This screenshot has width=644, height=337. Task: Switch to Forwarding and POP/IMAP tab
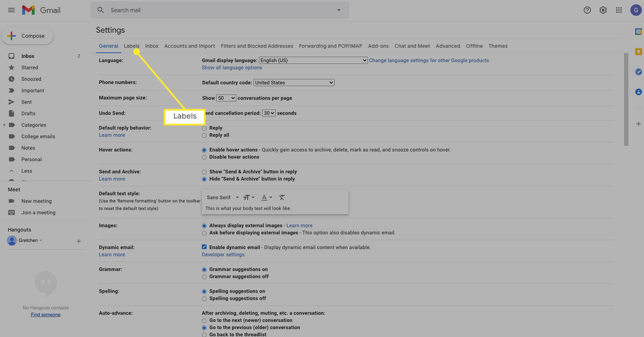point(331,46)
